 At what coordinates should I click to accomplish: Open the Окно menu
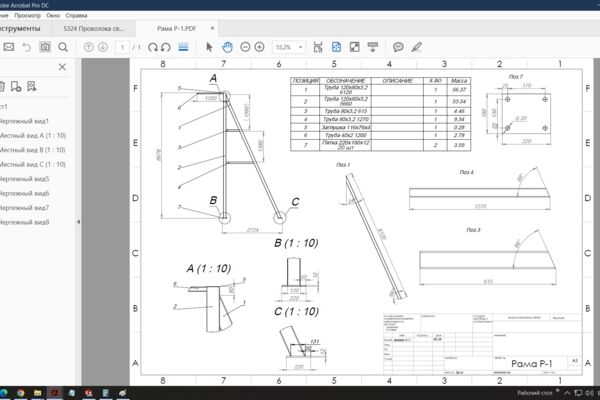53,16
